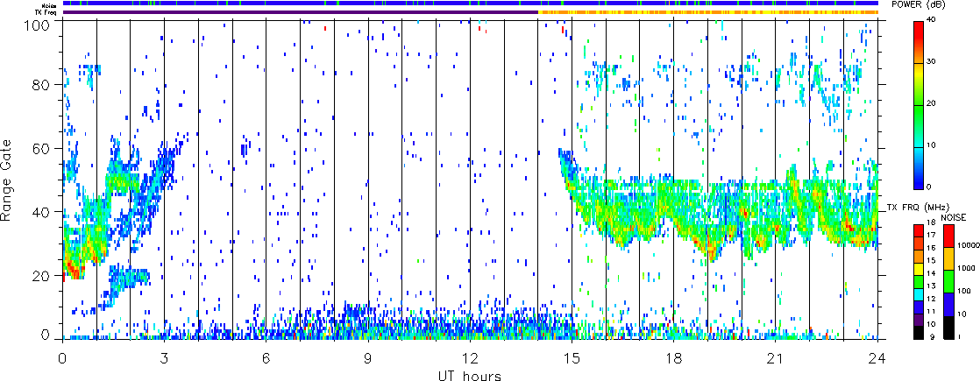The width and height of the screenshot is (980, 381).
Task: Click the x-axis tick label 18
Action: [674, 359]
